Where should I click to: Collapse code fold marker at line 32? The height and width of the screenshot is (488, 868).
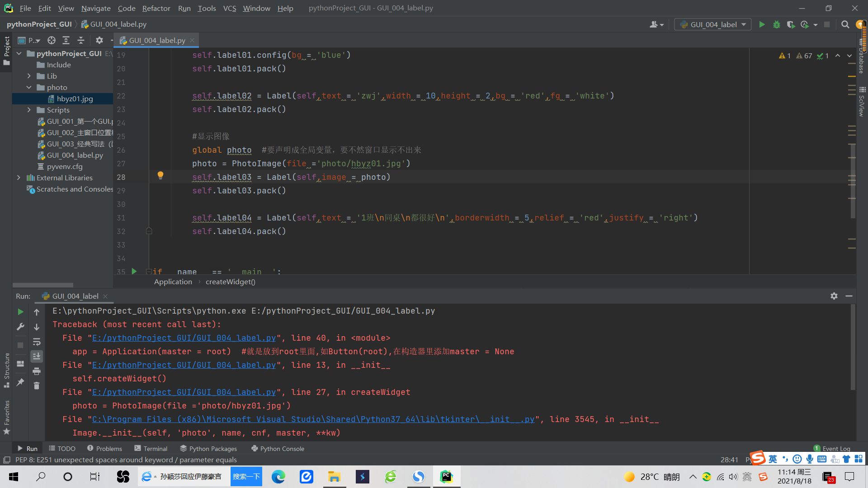(x=149, y=231)
